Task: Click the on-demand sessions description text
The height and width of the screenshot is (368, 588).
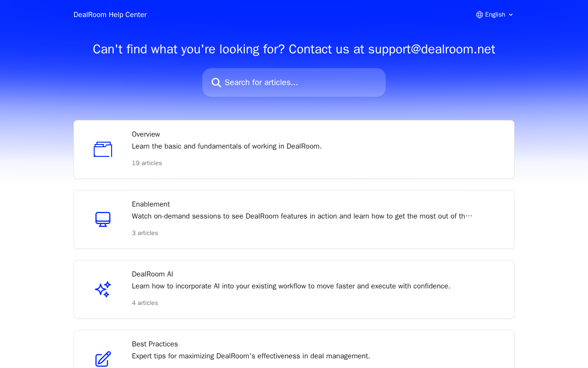Action: pos(302,216)
